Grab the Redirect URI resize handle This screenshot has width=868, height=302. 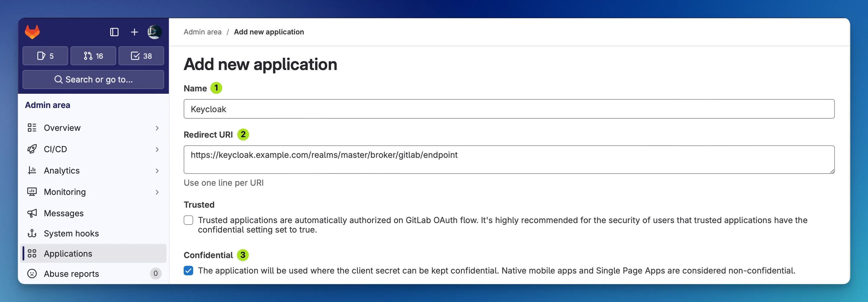click(x=832, y=171)
